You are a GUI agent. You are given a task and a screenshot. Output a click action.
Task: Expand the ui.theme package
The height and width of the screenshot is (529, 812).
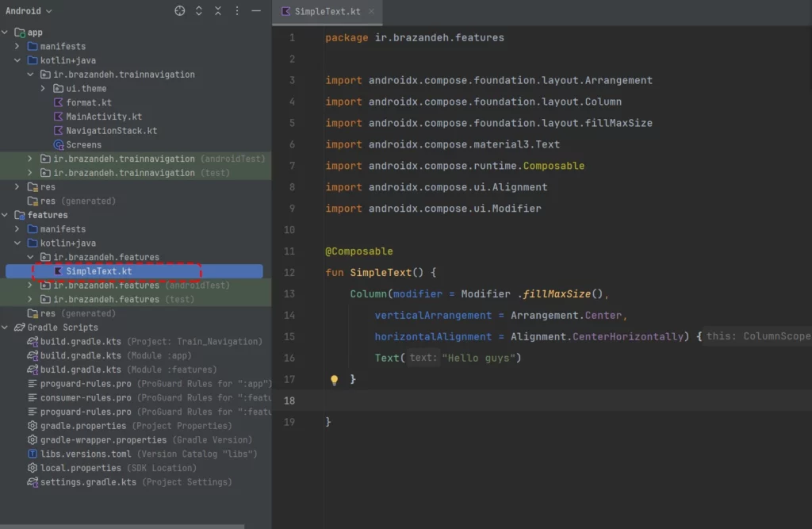(44, 89)
